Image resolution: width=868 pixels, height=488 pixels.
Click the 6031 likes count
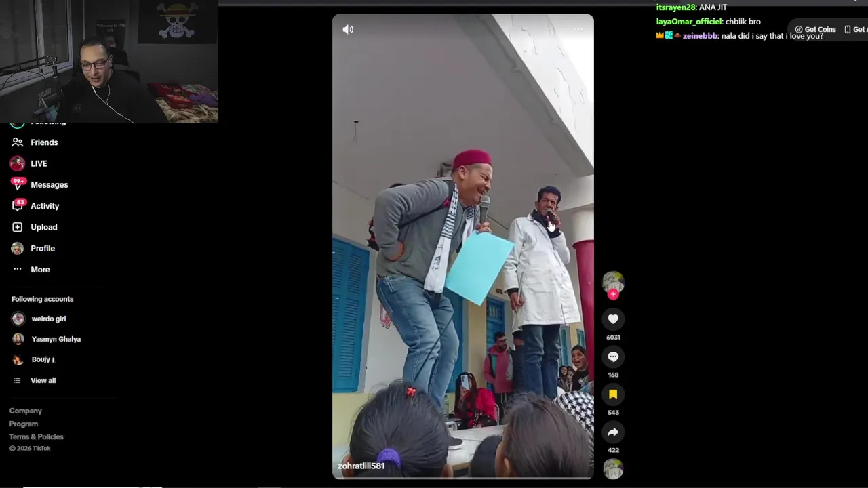pyautogui.click(x=613, y=337)
